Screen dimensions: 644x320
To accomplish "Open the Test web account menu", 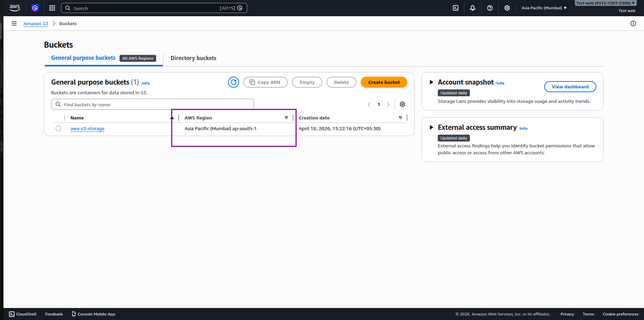I will pos(605,3).
